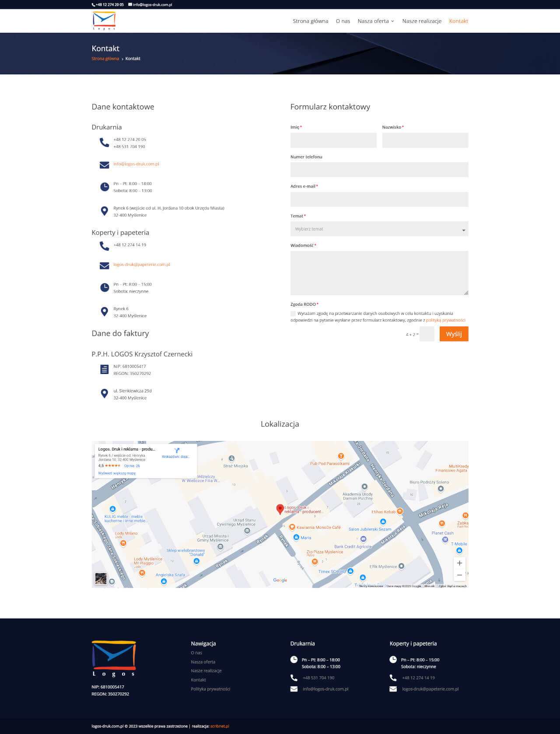
Task: Zoom in on the map with plus
Action: point(459,563)
